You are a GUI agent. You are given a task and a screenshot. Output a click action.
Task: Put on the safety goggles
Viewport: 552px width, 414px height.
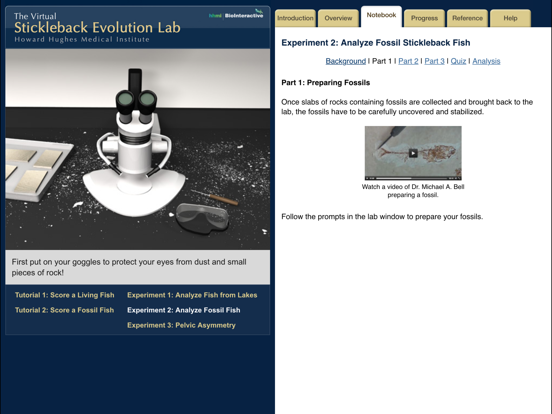click(x=202, y=218)
